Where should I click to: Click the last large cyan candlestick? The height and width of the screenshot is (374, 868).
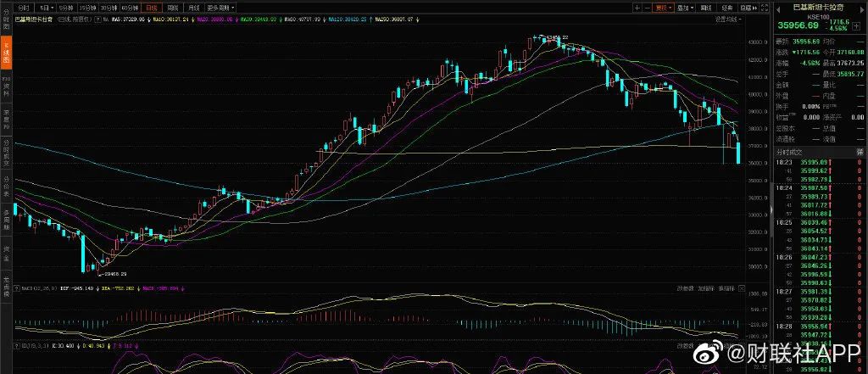[x=738, y=153]
